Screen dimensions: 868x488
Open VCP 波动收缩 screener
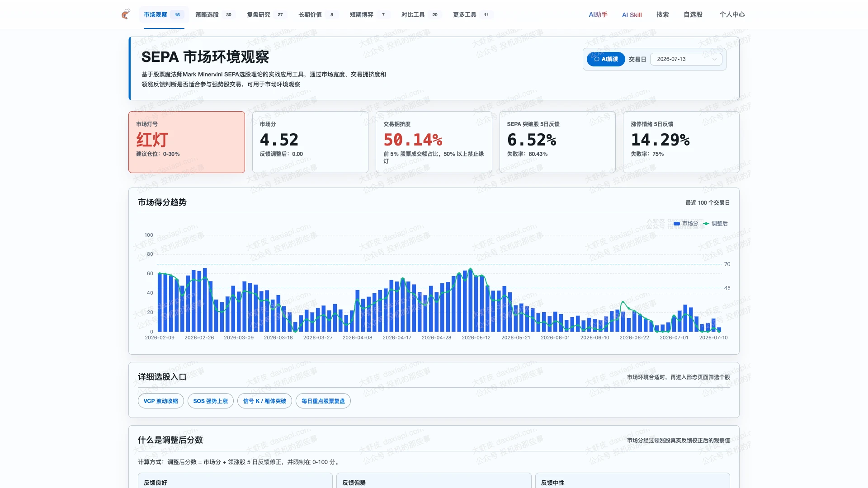(x=160, y=401)
